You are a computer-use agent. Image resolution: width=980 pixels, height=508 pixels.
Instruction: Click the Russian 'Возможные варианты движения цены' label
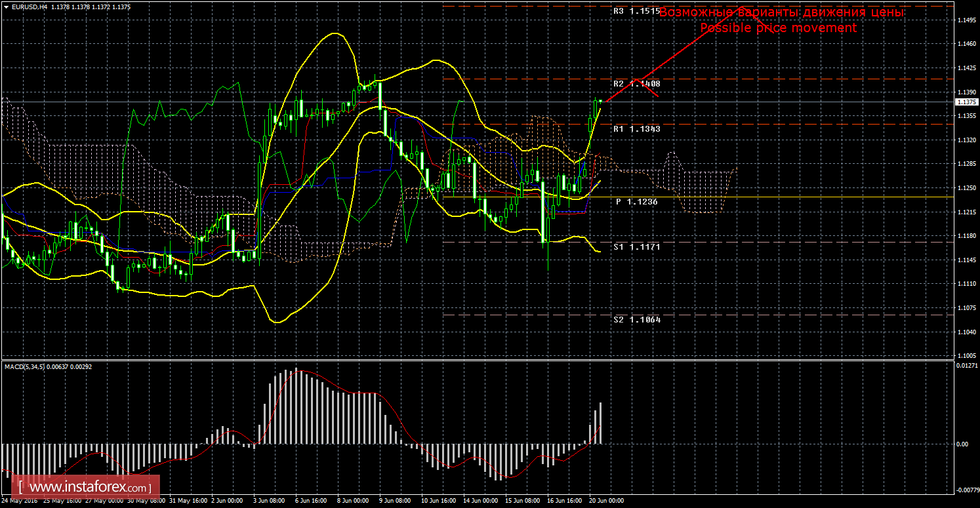coord(781,12)
